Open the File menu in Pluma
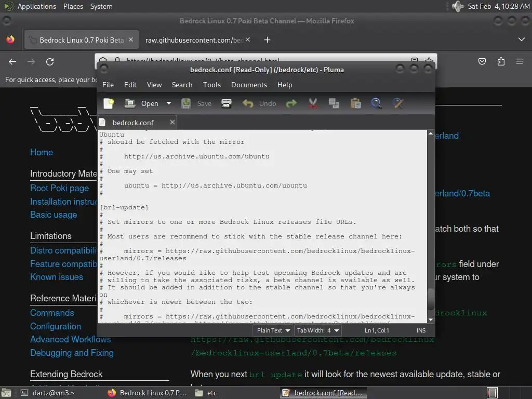The height and width of the screenshot is (399, 532). (108, 85)
